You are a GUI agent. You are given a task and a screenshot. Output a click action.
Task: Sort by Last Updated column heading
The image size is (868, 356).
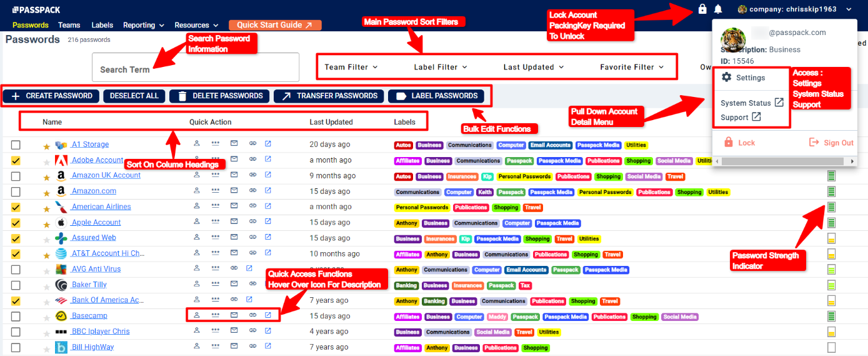point(331,122)
